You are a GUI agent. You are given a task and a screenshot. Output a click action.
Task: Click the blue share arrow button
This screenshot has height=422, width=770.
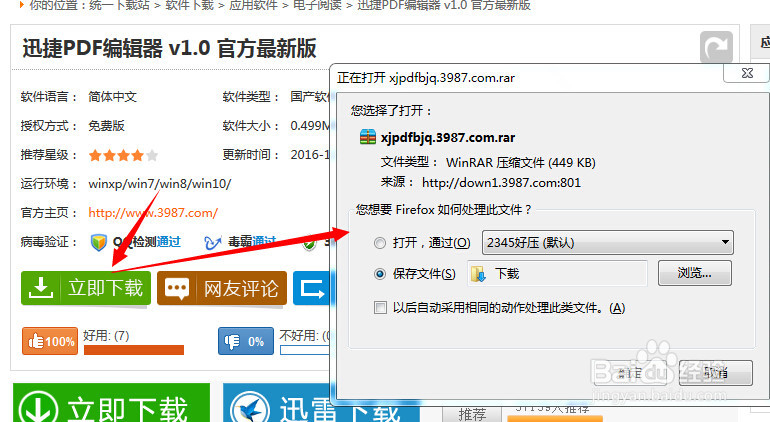(x=311, y=288)
